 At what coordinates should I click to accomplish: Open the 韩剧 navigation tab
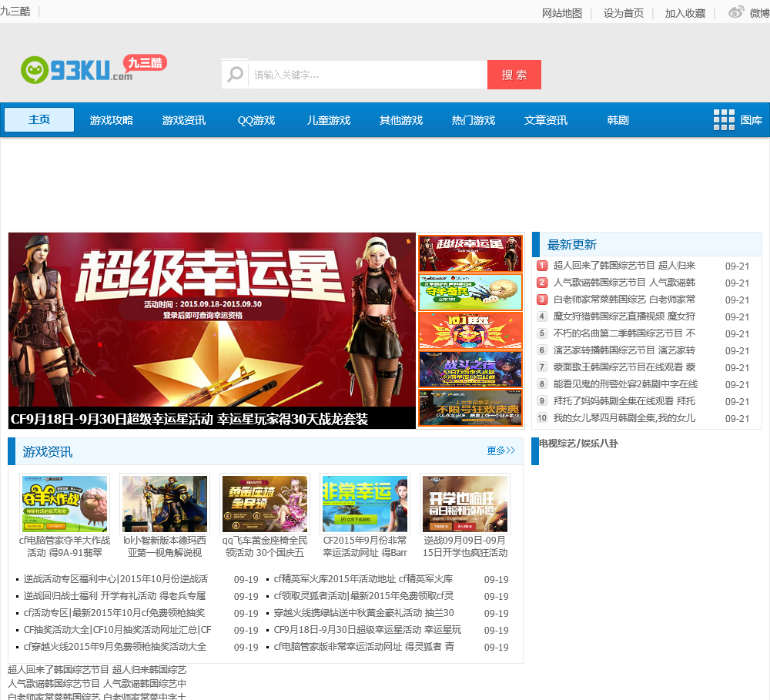(x=618, y=120)
